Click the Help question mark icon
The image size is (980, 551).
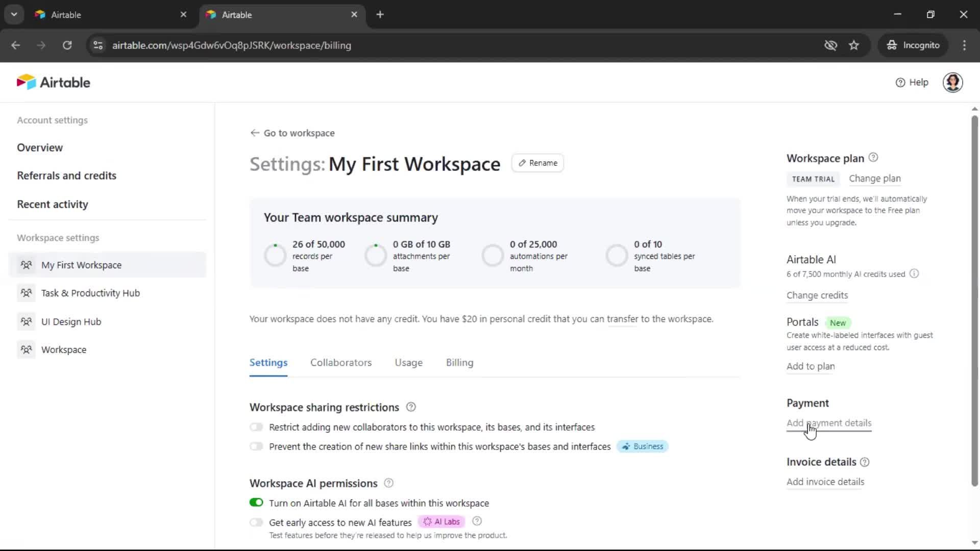[x=900, y=82]
